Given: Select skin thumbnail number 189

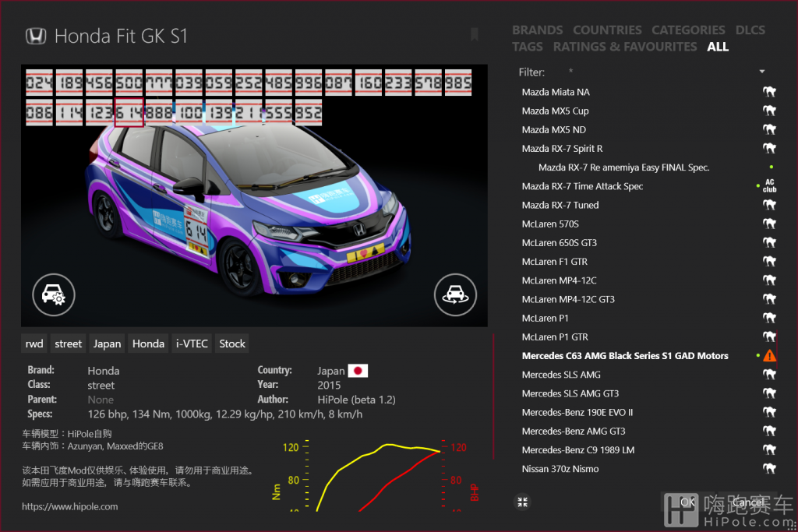Looking at the screenshot, I should pos(69,83).
